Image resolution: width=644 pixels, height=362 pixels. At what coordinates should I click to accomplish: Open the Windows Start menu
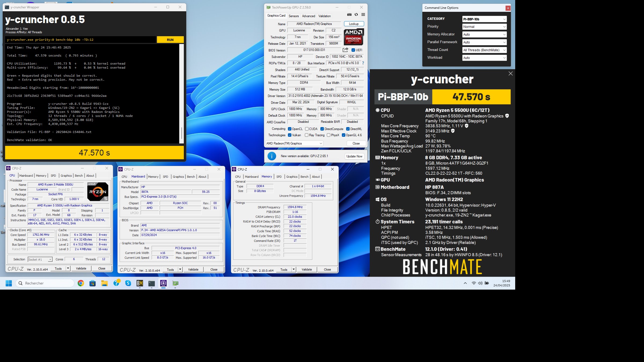point(9,283)
